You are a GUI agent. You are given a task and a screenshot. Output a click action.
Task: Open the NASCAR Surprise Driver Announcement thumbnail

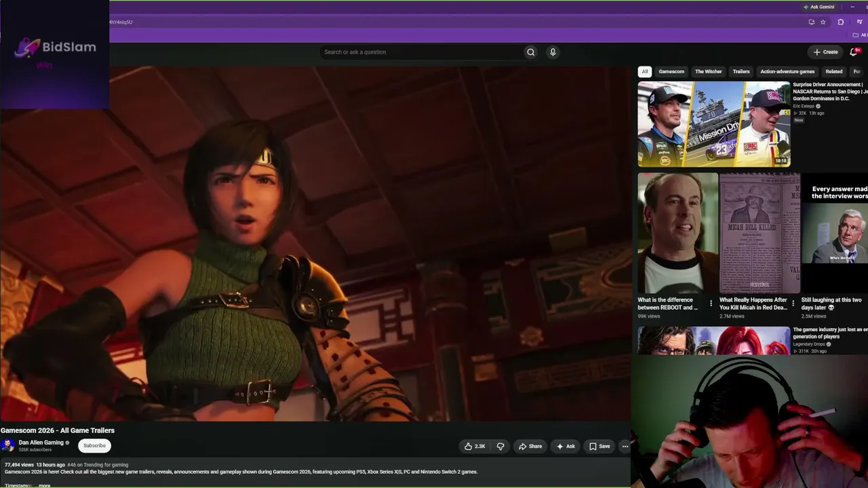pos(714,124)
